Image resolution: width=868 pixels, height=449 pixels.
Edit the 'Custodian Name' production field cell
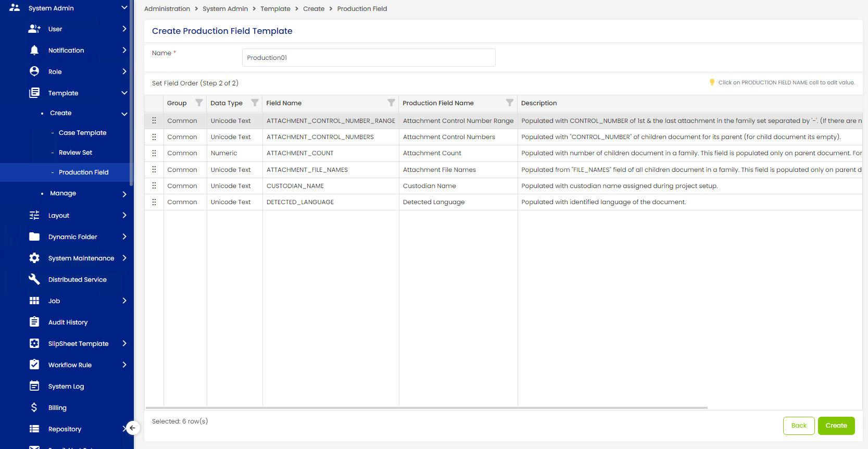458,185
